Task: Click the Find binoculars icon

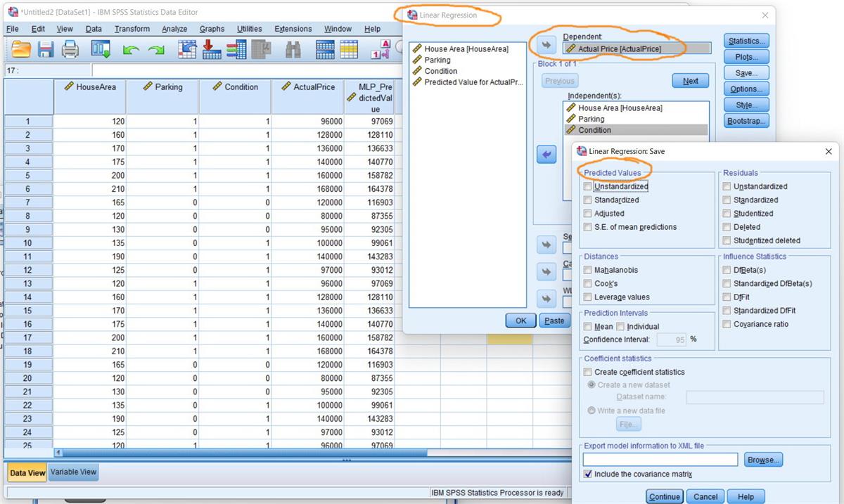Action: (x=293, y=49)
